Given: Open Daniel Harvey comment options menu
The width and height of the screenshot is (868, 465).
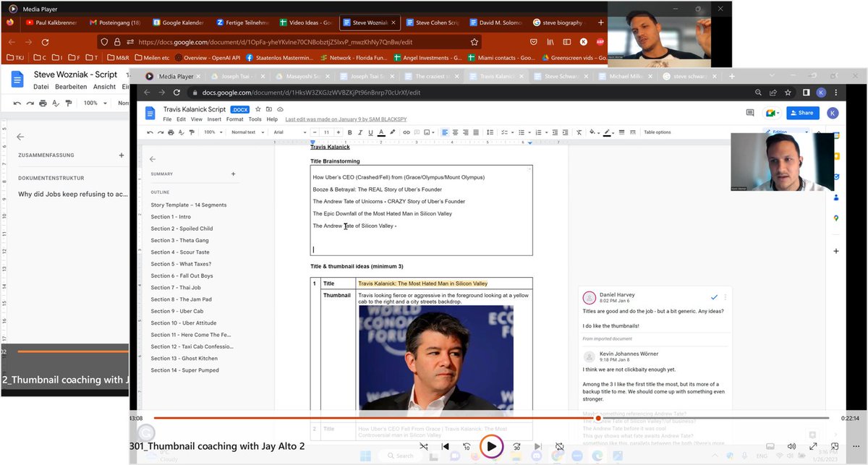Looking at the screenshot, I should (726, 297).
